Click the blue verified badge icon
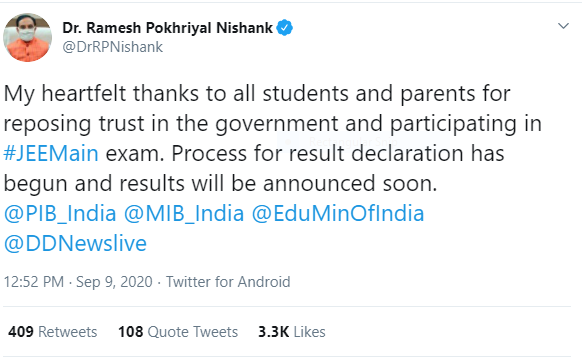 pos(285,28)
